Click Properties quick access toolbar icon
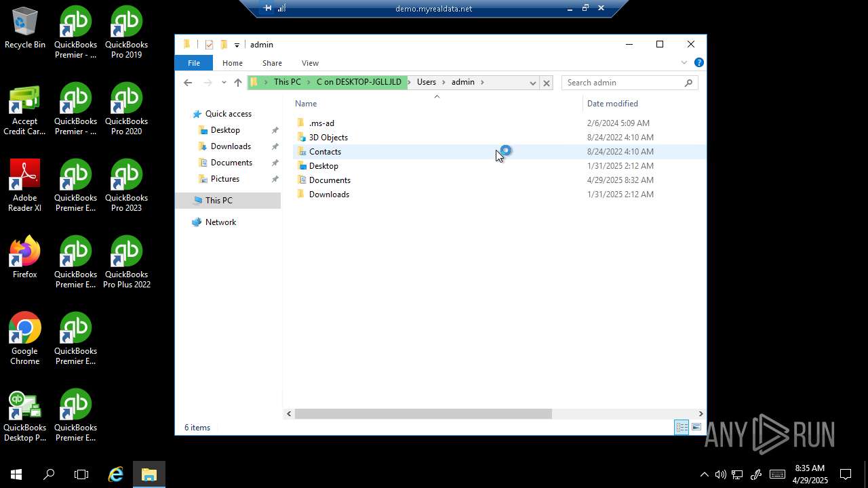868x488 pixels. click(209, 45)
